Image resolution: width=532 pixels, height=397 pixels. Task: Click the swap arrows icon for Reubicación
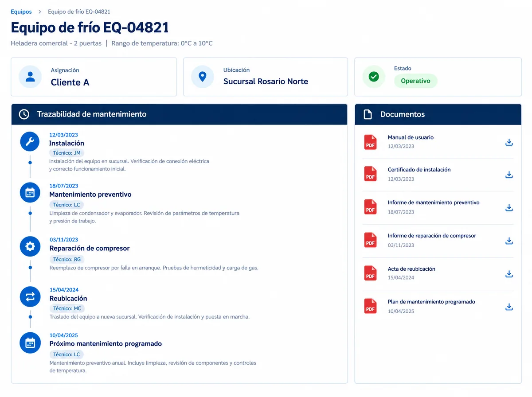[x=30, y=297]
